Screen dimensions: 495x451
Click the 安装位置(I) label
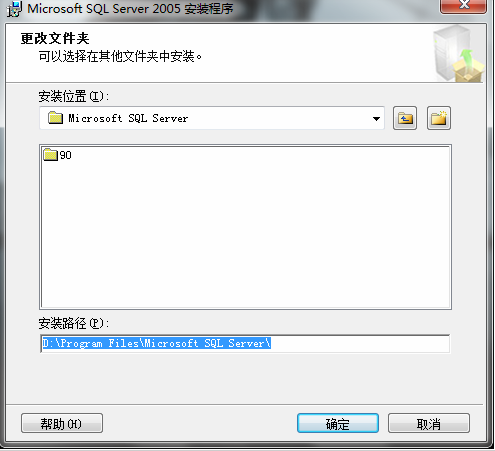pyautogui.click(x=74, y=96)
